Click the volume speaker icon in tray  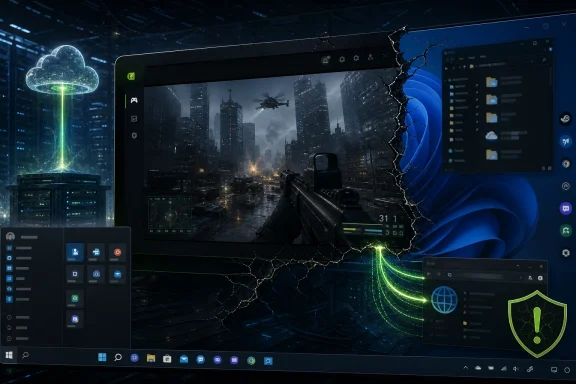516,369
